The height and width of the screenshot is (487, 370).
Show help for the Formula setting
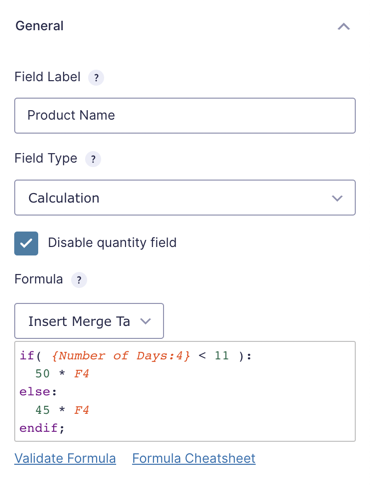click(x=79, y=280)
